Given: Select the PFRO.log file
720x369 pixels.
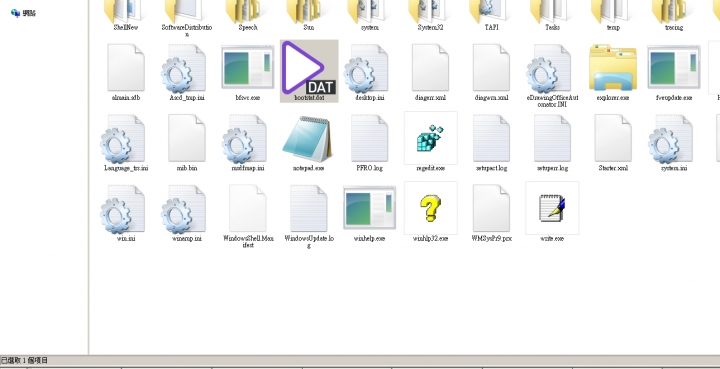Looking at the screenshot, I should coord(370,138).
